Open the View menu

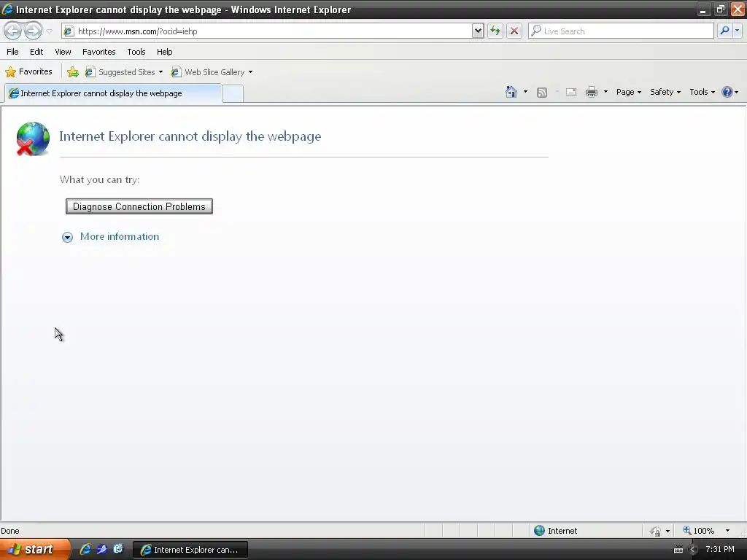63,52
